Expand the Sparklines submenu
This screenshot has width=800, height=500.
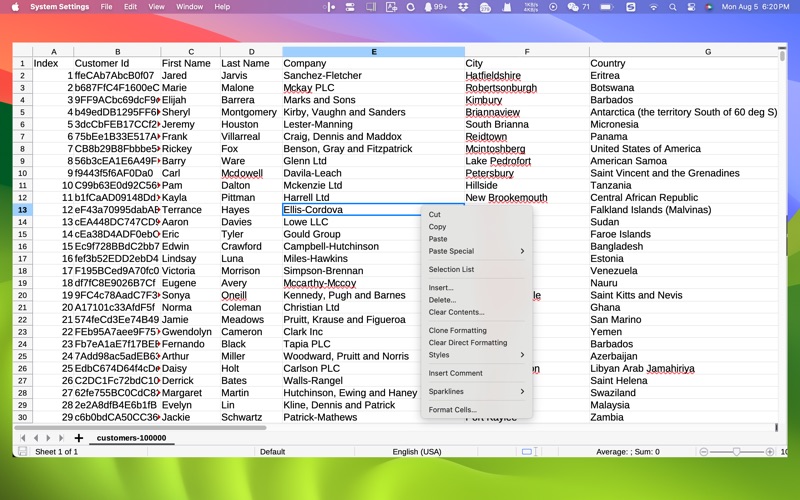[x=475, y=392]
